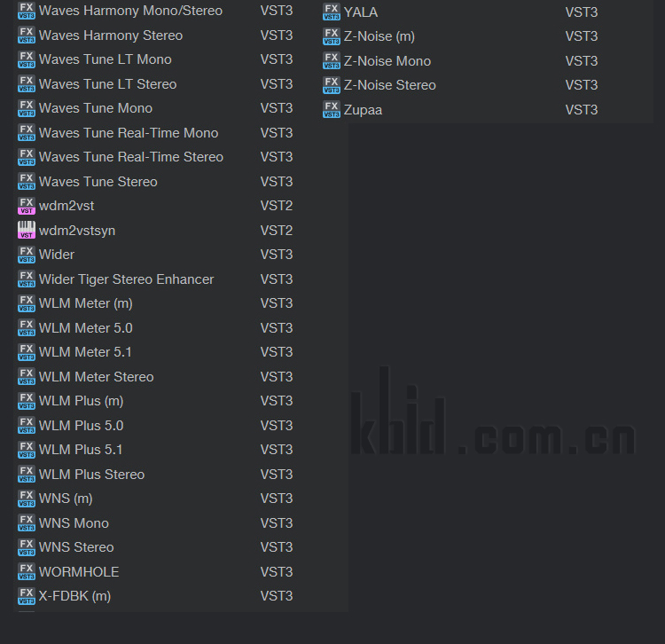
Task: Click the FX icon next to YALA
Action: click(x=332, y=12)
